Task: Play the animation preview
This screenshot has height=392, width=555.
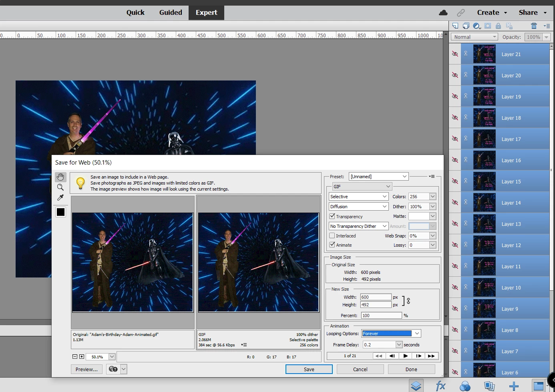Action: pos(406,356)
